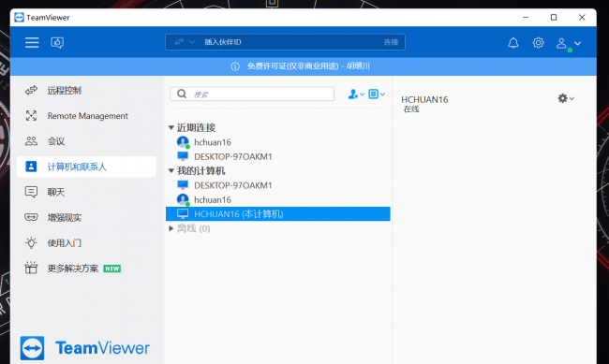The height and width of the screenshot is (364, 609).
Task: Click the free license banner text
Action: pyautogui.click(x=308, y=66)
